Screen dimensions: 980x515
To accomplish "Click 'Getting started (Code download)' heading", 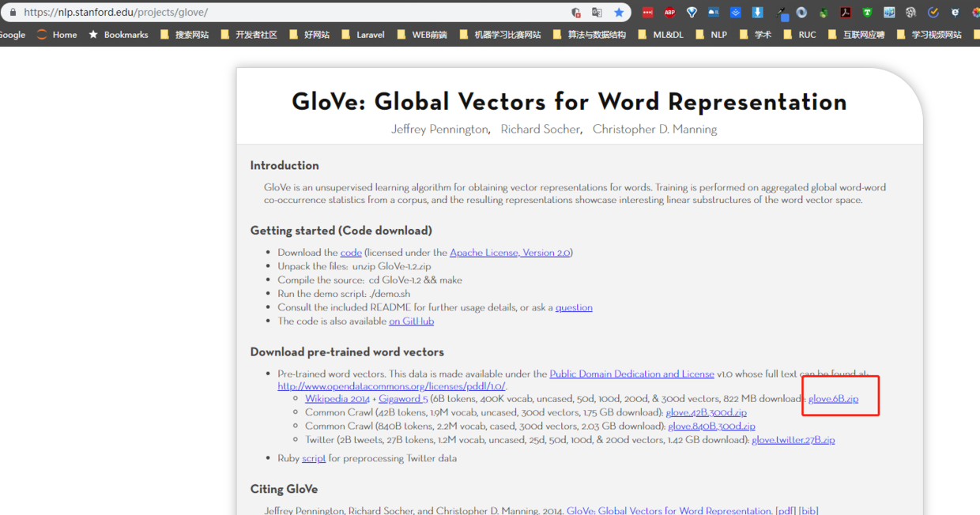I will [341, 231].
